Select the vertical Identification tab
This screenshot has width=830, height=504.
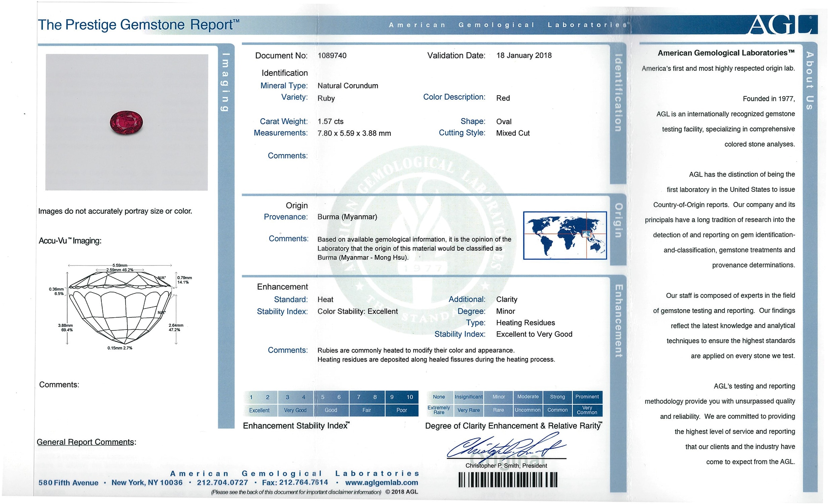click(x=618, y=93)
